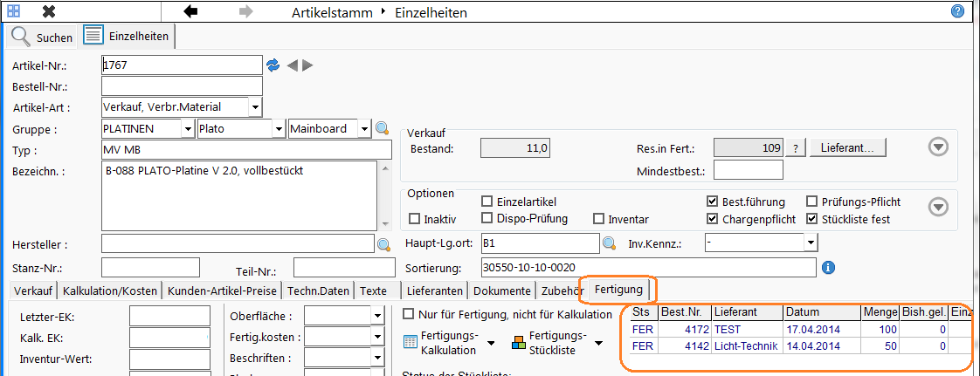Open the Techn.Daten tab
This screenshot has width=980, height=376.
click(318, 291)
